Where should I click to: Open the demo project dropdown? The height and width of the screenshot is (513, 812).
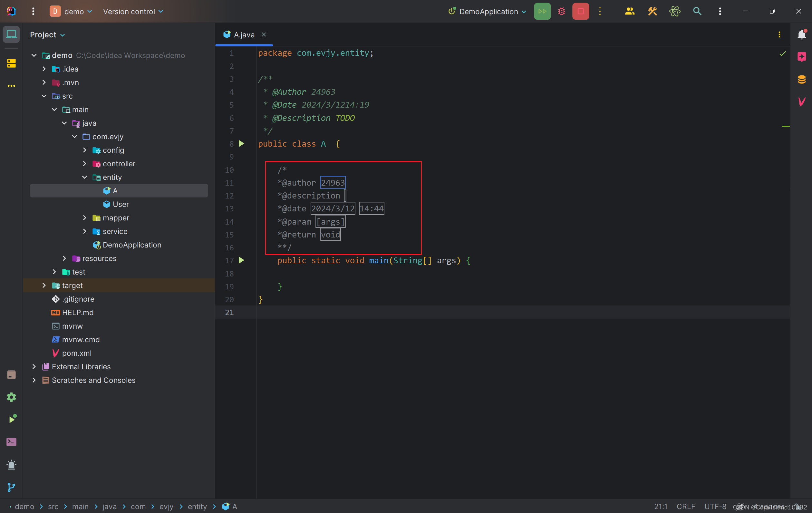[x=71, y=12]
